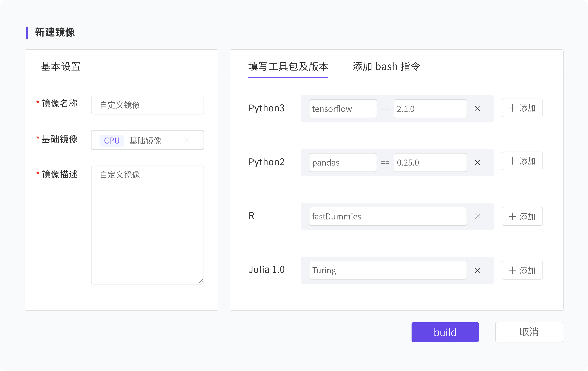
Task: Click the Python2 label
Action: click(x=266, y=162)
